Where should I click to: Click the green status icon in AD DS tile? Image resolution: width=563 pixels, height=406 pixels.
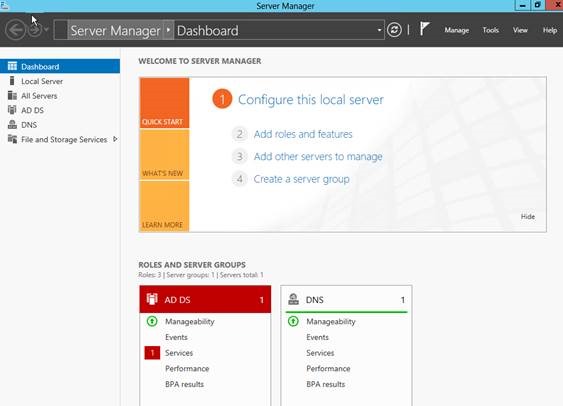pyautogui.click(x=152, y=321)
